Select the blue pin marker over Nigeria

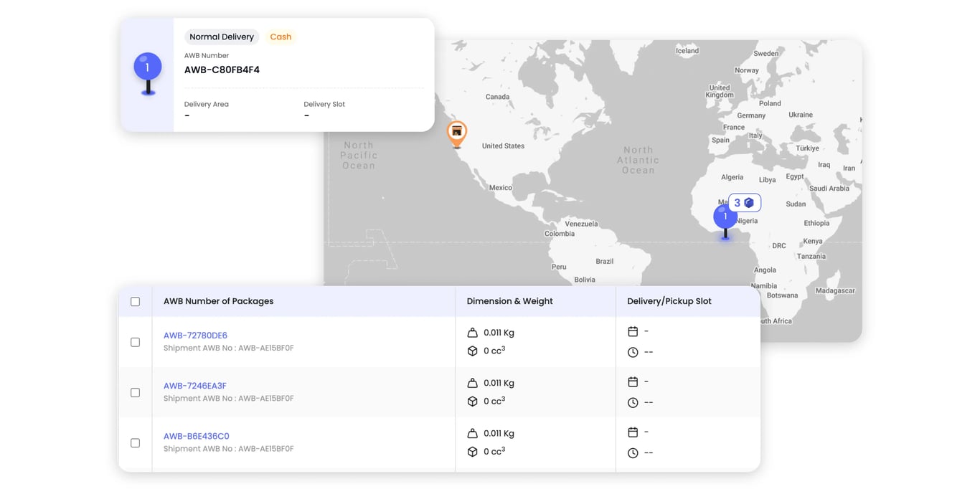[725, 215]
